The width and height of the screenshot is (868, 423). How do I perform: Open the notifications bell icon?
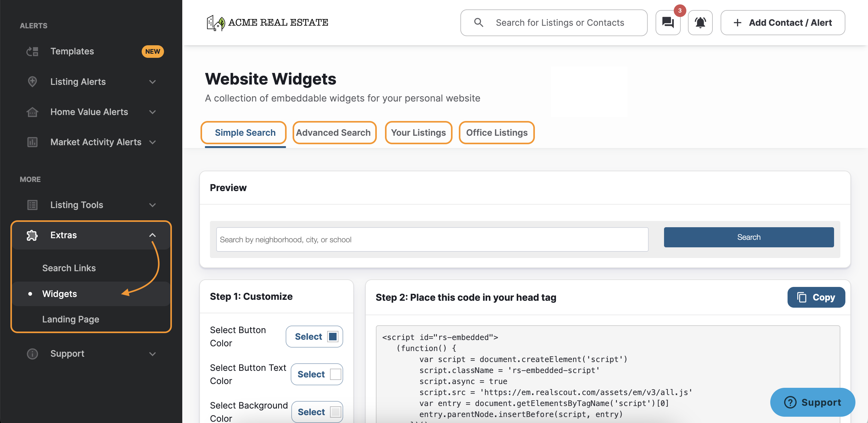coord(700,23)
